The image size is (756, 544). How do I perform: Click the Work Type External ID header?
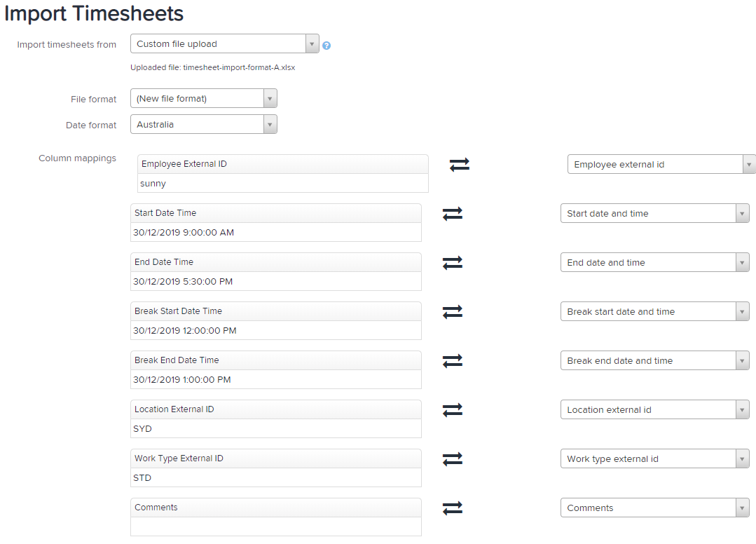coord(276,458)
